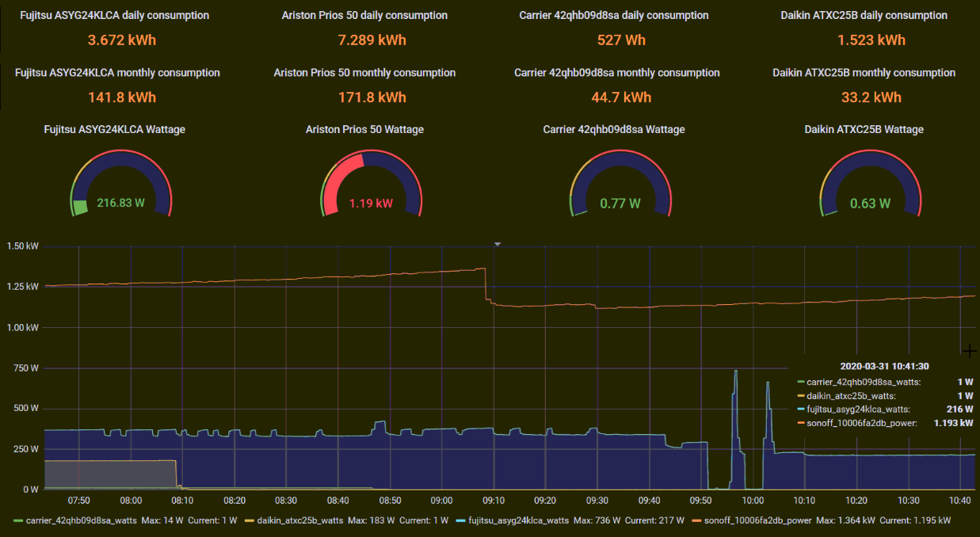Click the Max: 14 W carrier legend value
980x537 pixels.
click(164, 520)
